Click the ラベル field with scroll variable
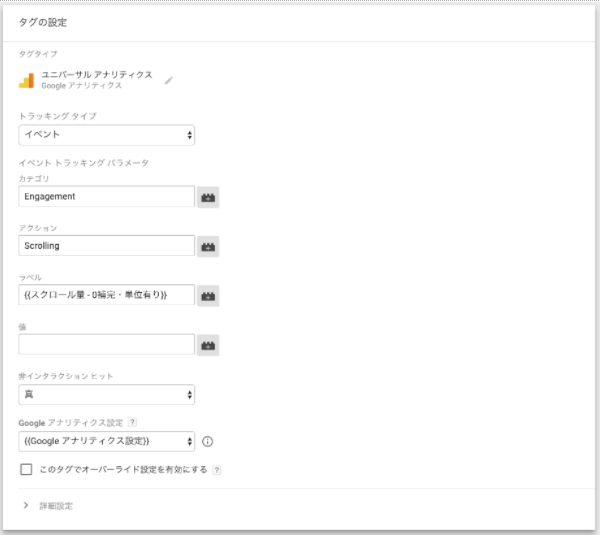 (x=106, y=295)
